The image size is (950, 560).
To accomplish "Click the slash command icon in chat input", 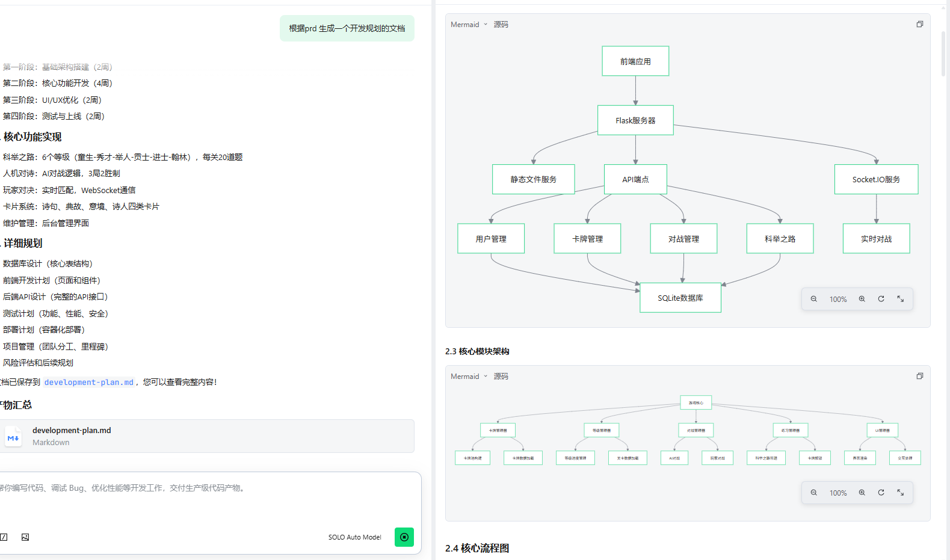I will 4,537.
